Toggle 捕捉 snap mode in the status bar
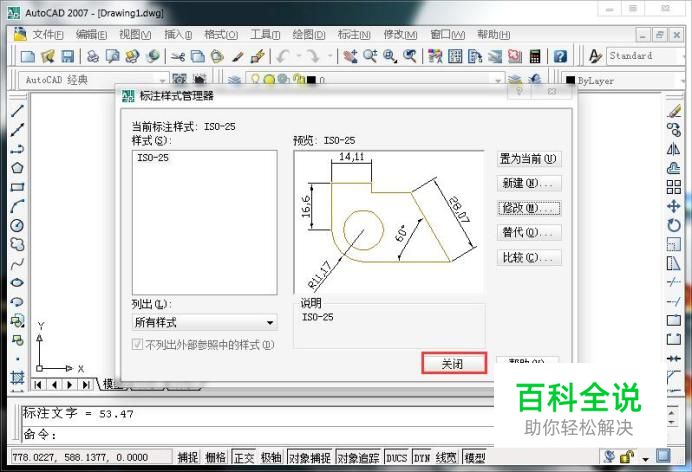Viewport: 692px width, 472px height. [x=188, y=458]
